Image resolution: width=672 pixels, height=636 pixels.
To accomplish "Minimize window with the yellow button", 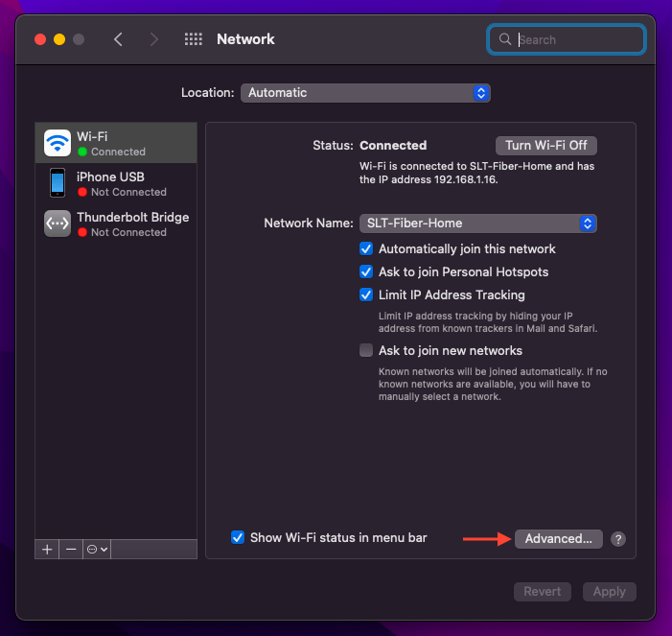I will 59,39.
